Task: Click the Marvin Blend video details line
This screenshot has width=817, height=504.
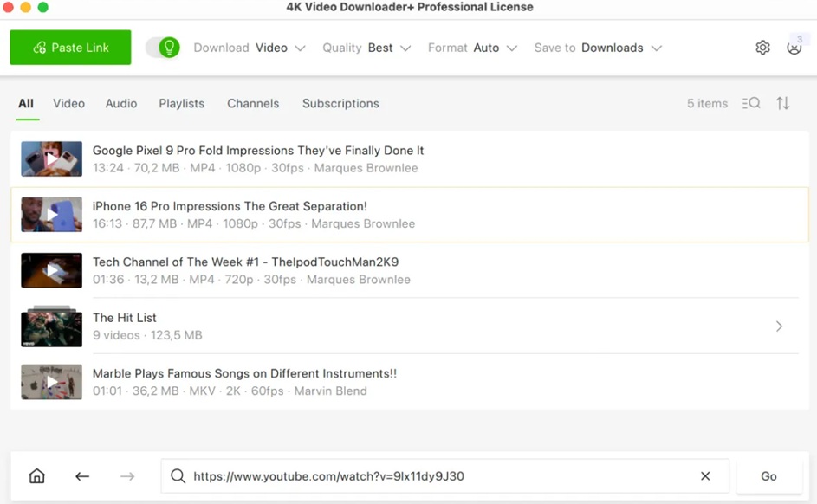Action: (230, 391)
